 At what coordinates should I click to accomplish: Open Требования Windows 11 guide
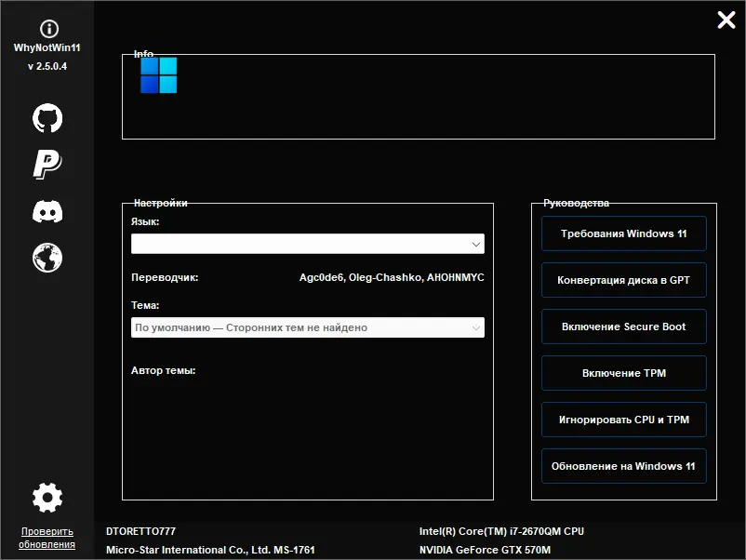click(624, 233)
